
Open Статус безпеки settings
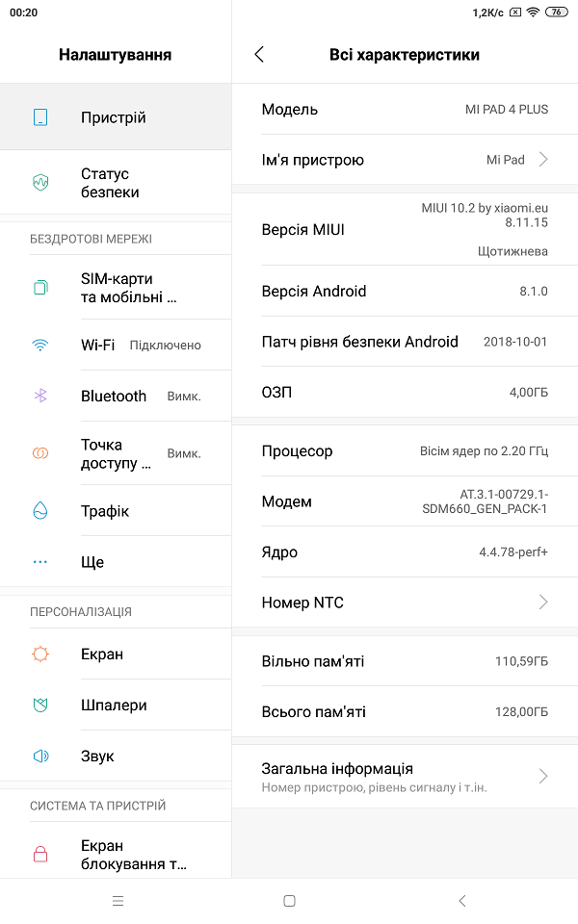point(116,183)
